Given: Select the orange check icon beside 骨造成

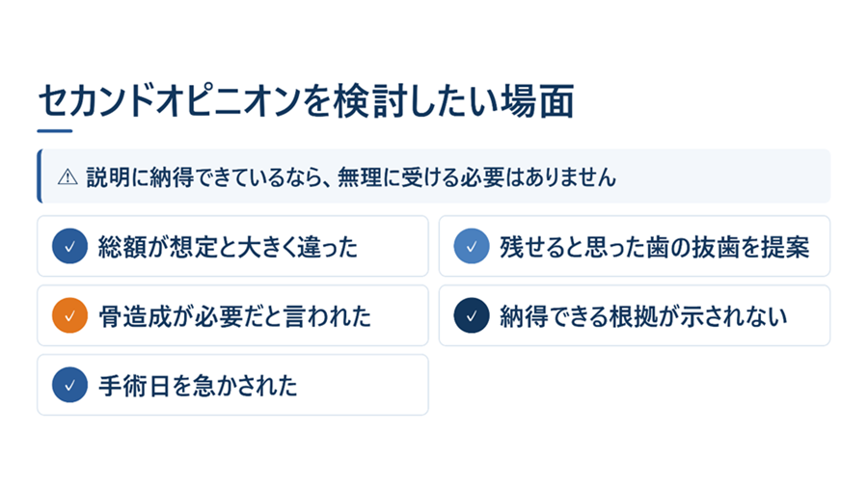Looking at the screenshot, I should [69, 315].
